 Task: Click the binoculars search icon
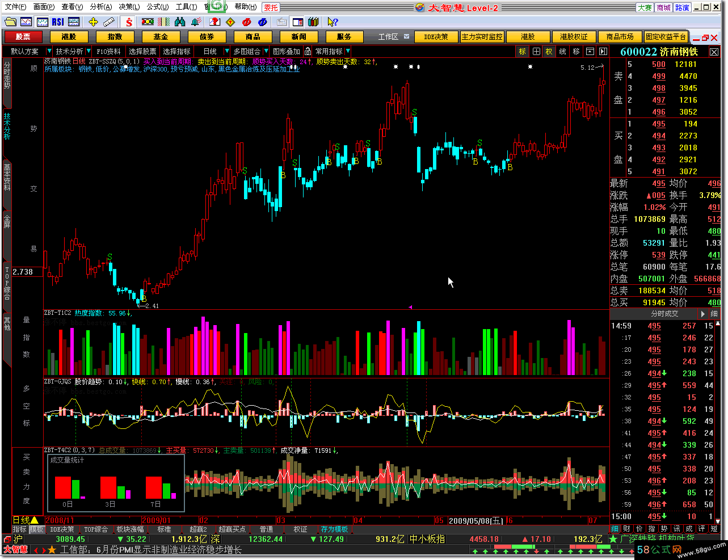tap(180, 22)
